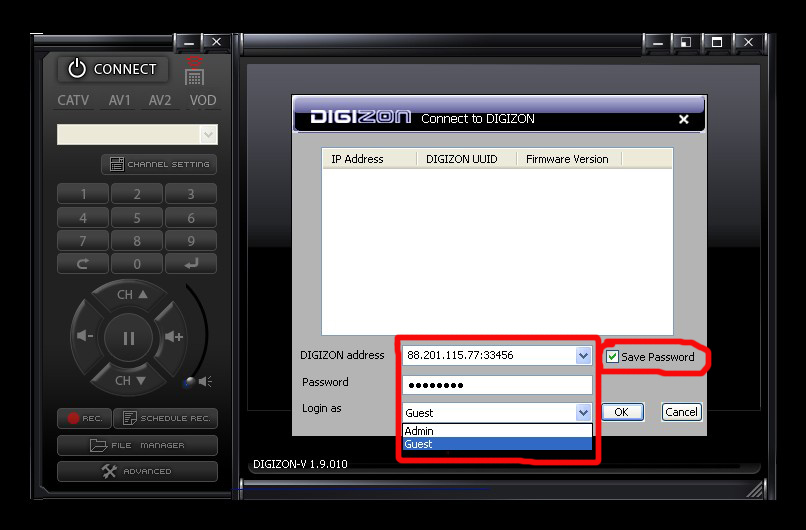The image size is (806, 530).
Task: Open the network calendar icon beside CONNECT
Action: [194, 71]
